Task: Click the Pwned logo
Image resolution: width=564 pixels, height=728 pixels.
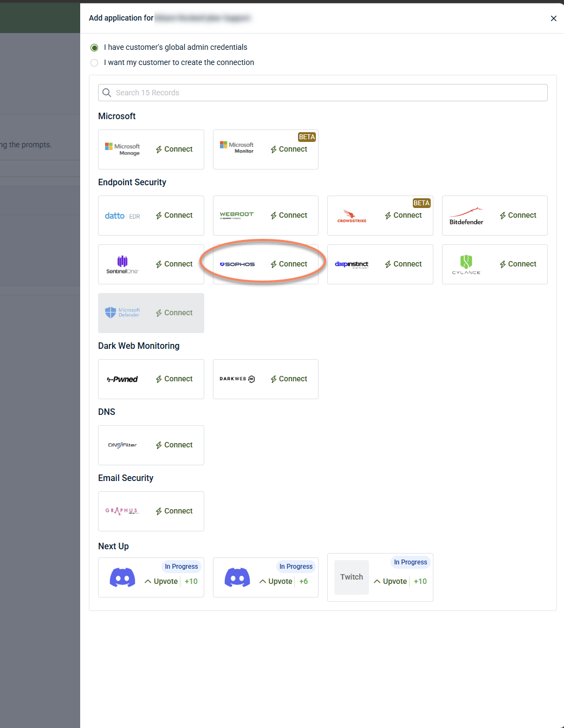Action: click(x=122, y=379)
